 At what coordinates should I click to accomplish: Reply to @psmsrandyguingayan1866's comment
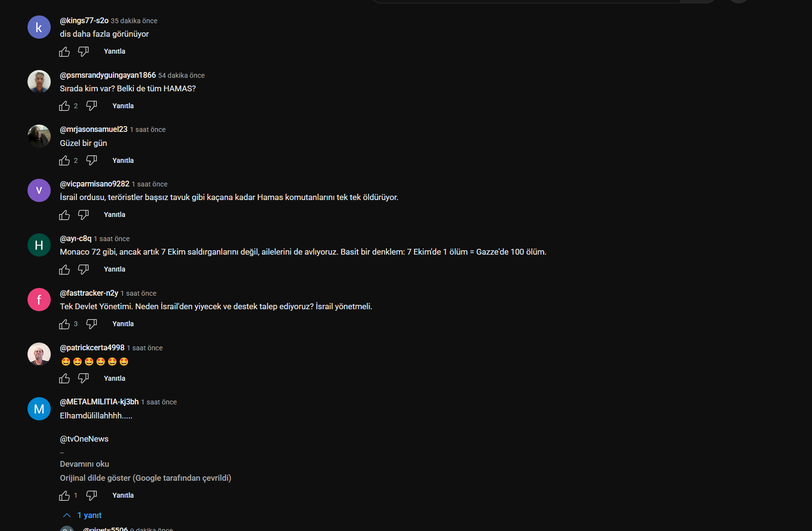[123, 106]
